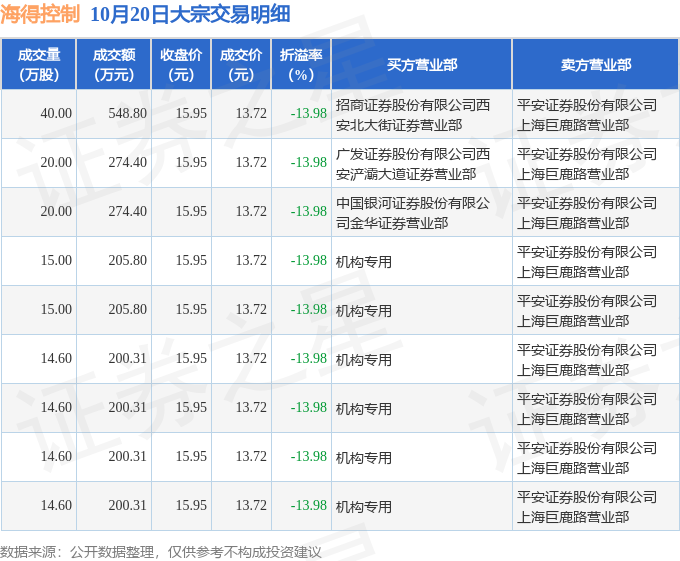Click the last row's 14.60 volume cell

point(56,506)
